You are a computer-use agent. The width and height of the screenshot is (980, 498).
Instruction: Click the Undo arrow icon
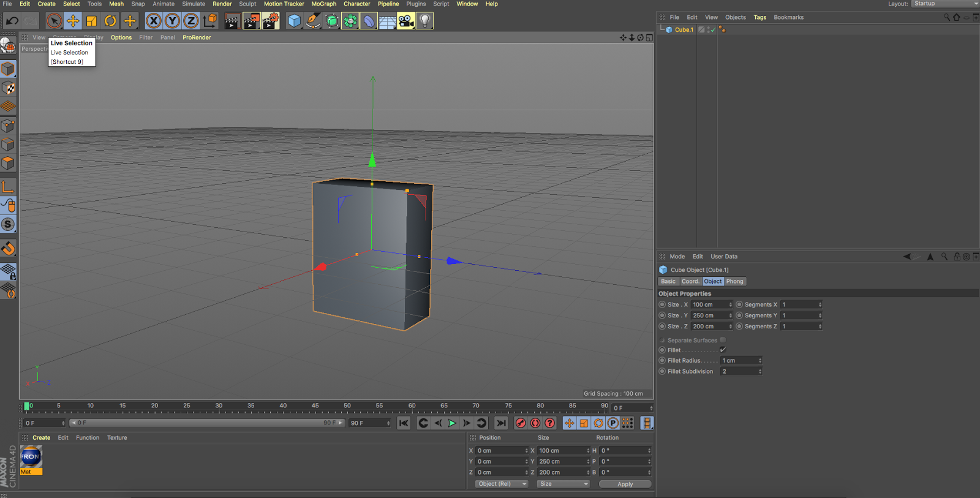(x=12, y=21)
